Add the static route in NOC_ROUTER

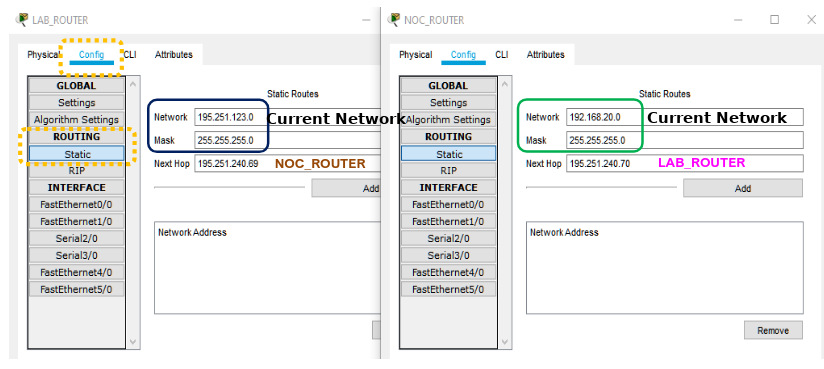tap(743, 188)
